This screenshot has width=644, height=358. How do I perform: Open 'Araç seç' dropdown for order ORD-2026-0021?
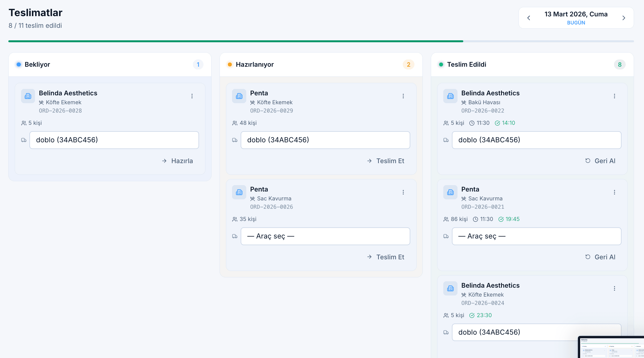(536, 236)
